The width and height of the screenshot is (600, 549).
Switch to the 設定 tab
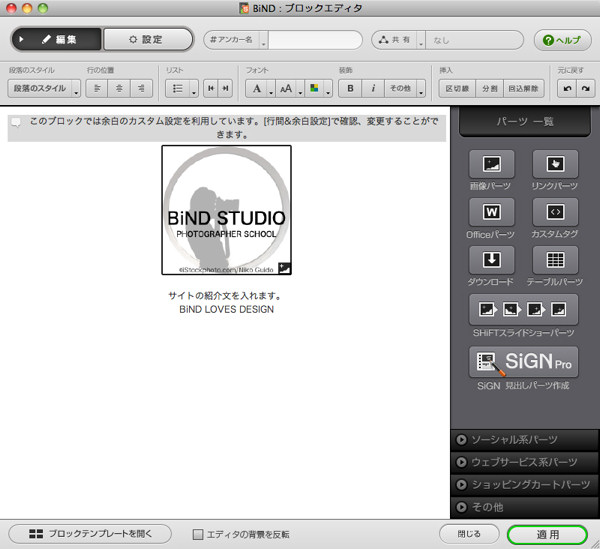[x=147, y=40]
